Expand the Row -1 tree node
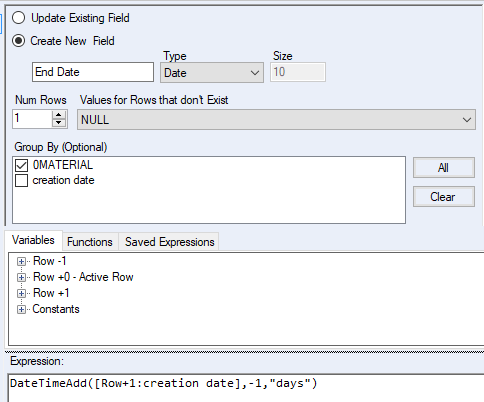The image size is (484, 402). click(x=21, y=261)
